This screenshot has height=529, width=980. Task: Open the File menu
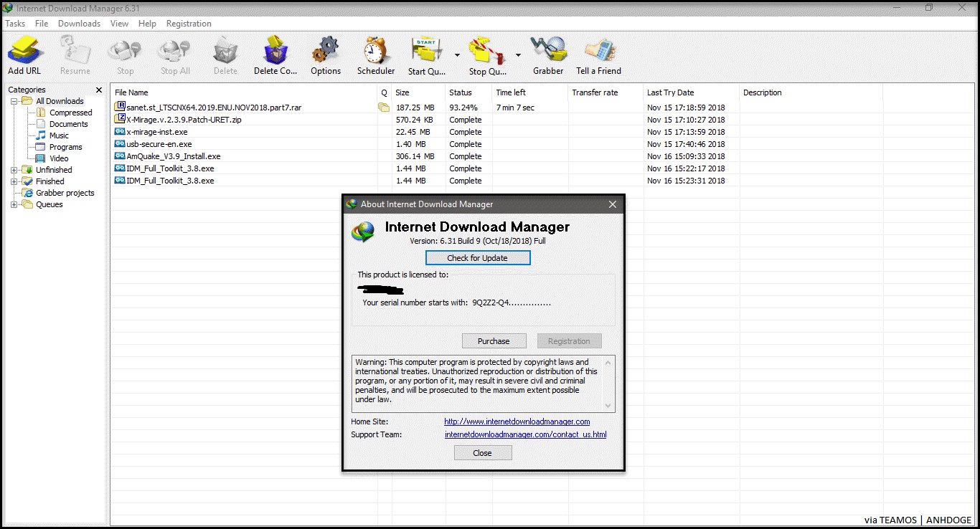pyautogui.click(x=42, y=24)
